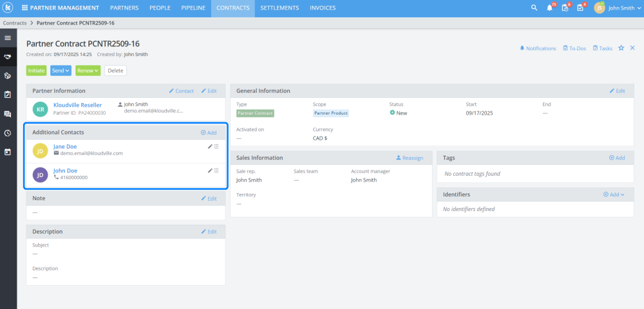Open the checklist icon with badge 4

pos(580,8)
